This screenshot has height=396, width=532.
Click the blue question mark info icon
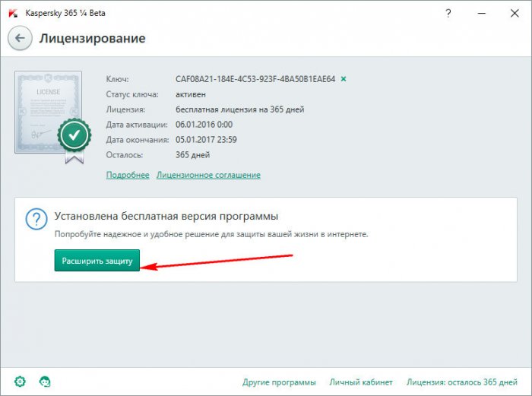(36, 219)
